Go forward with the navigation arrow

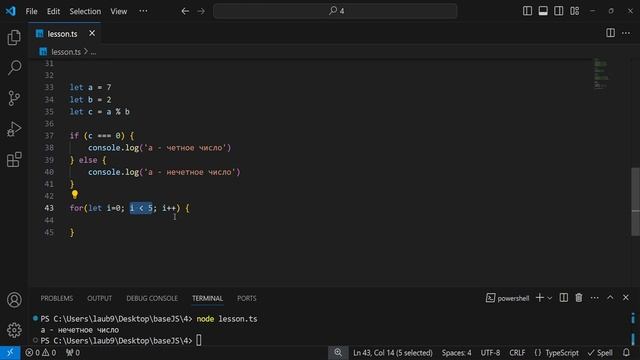tap(201, 11)
